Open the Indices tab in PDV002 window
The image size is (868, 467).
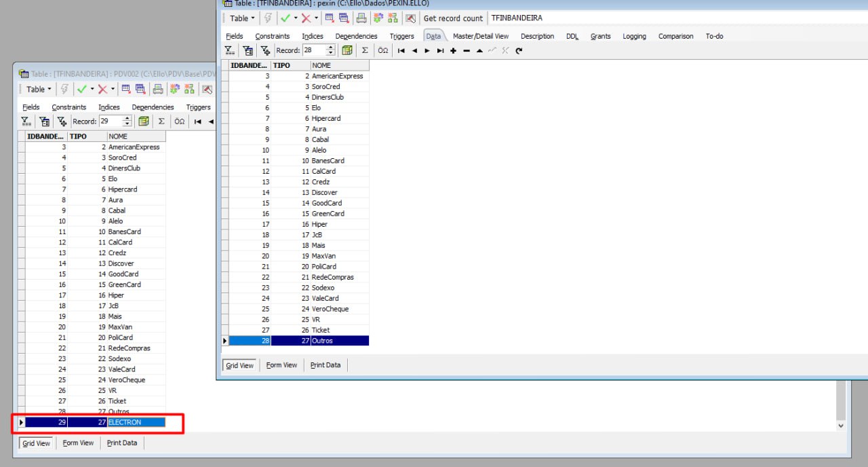point(109,107)
